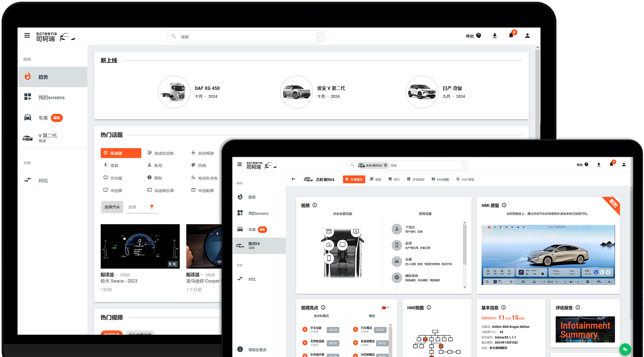Image resolution: width=644 pixels, height=357 pixels.
Task: Select 后座娱乐屏 hot topic
Action: point(161,190)
